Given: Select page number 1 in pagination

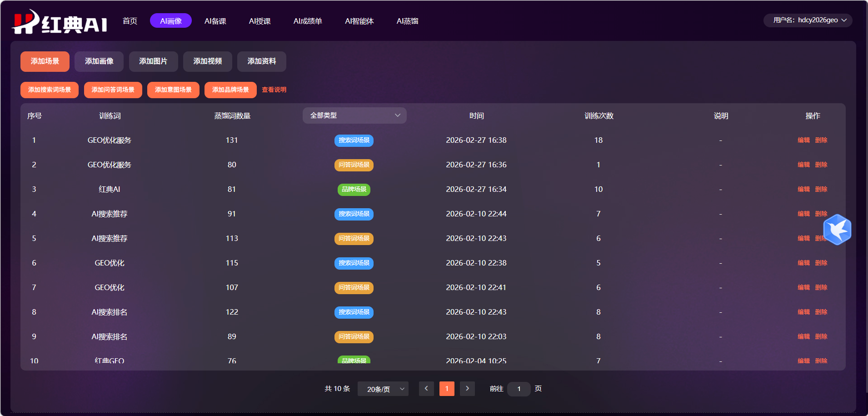Looking at the screenshot, I should (x=447, y=389).
